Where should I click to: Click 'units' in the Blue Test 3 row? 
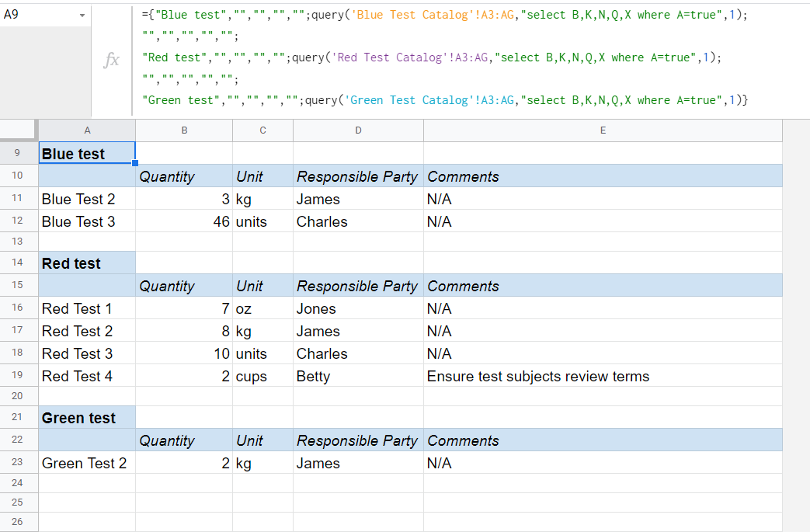263,221
